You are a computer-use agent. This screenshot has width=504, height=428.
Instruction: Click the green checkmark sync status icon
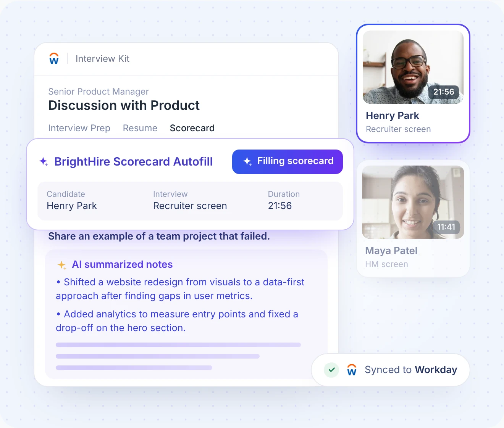[x=331, y=370]
